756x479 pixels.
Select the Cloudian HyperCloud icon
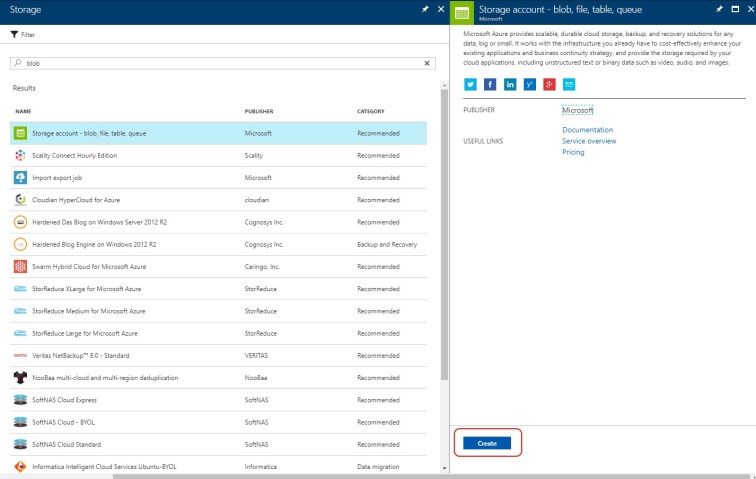[20, 200]
